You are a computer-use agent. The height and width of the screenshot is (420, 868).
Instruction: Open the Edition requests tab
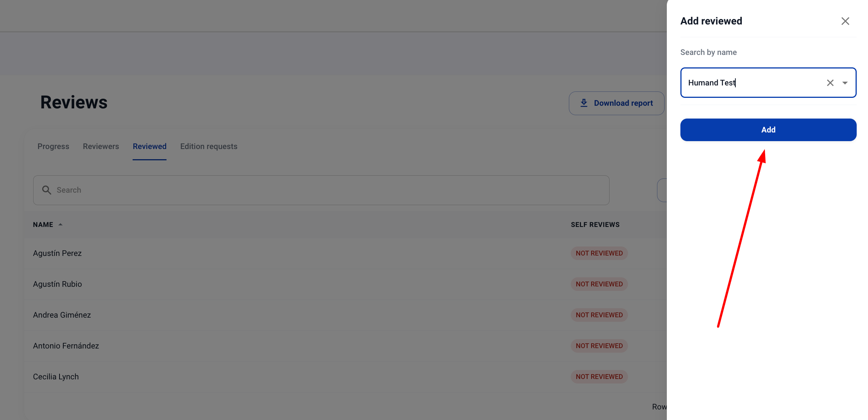pos(209,146)
